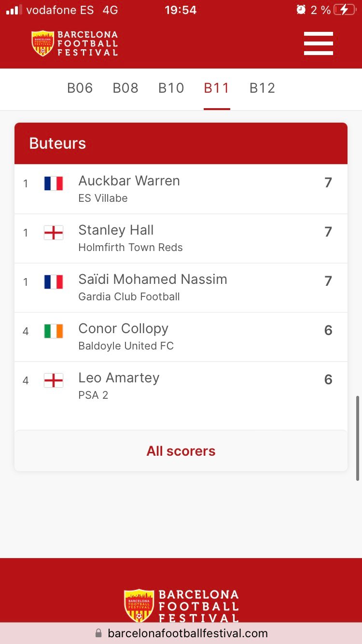Tap the battery indicator in the status bar
The width and height of the screenshot is (362, 644).
344,10
